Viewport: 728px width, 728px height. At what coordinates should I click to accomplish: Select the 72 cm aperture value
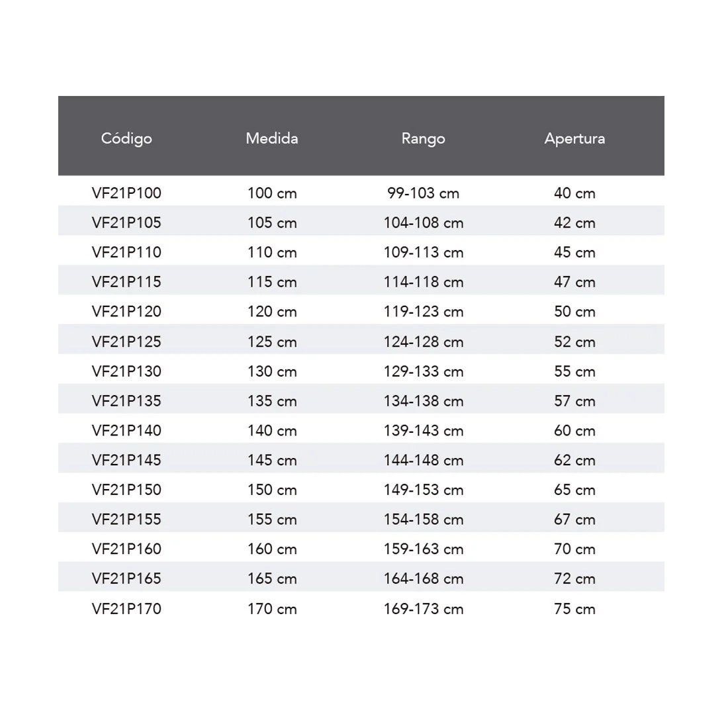point(574,578)
